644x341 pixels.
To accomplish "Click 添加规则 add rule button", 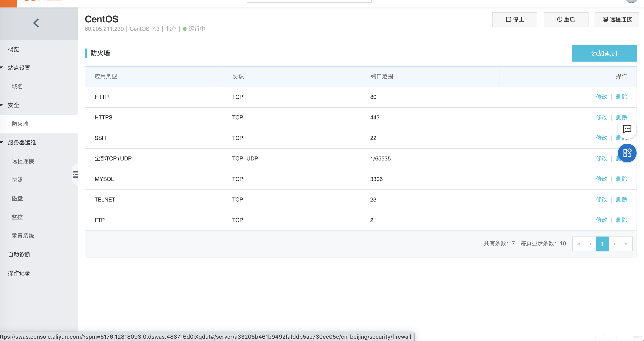I will click(604, 53).
